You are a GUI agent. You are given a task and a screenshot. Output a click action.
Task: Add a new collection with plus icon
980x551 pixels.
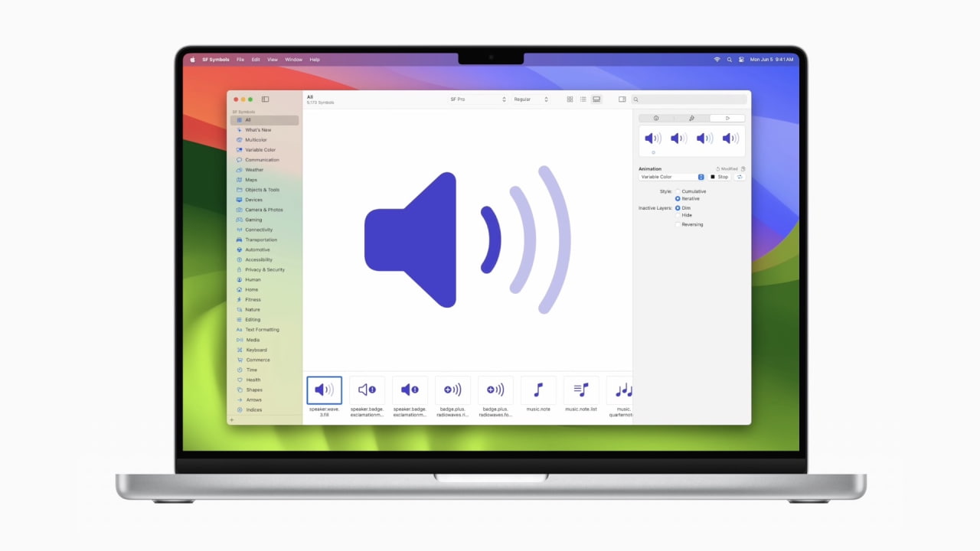point(232,419)
